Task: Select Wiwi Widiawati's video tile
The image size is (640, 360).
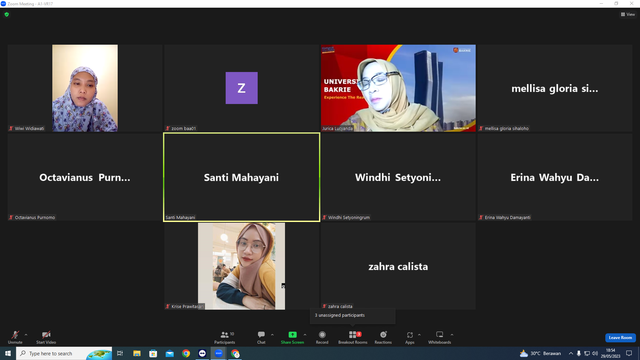Action: pyautogui.click(x=85, y=88)
